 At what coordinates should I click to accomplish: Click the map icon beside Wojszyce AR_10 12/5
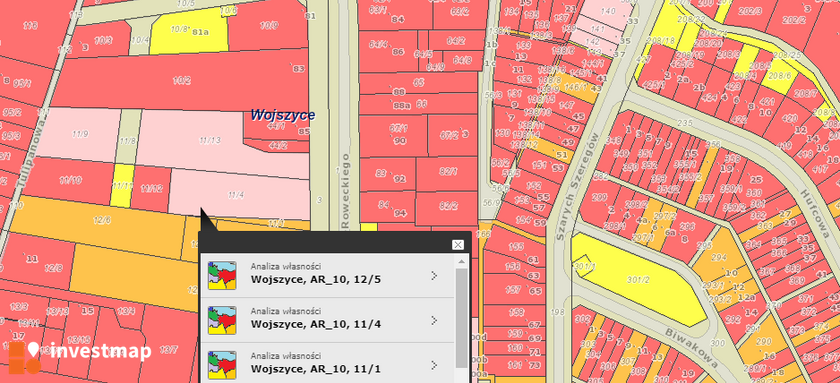[222, 275]
